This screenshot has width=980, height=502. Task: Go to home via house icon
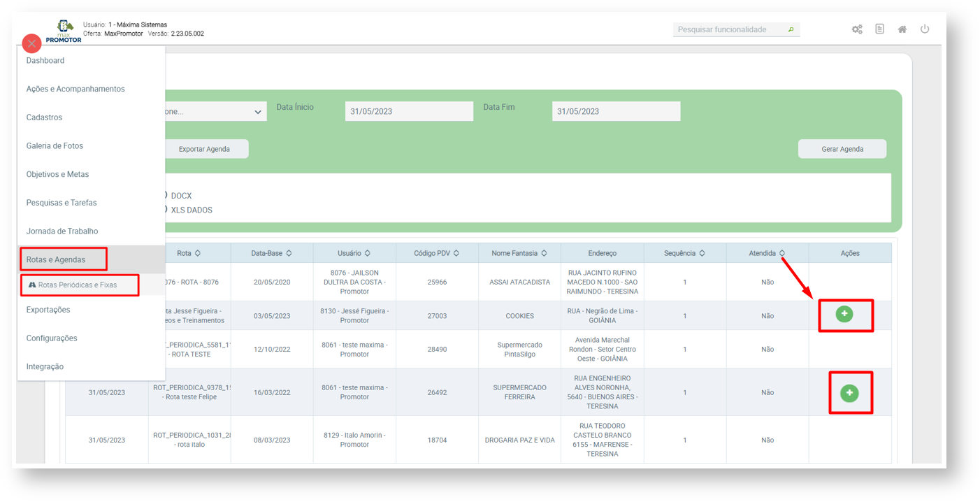click(902, 29)
